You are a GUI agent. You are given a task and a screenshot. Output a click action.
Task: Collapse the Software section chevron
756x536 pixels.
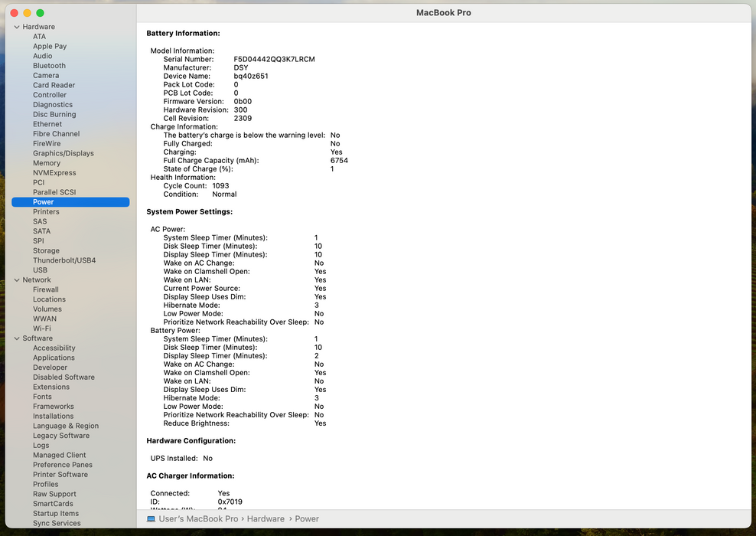pos(17,338)
